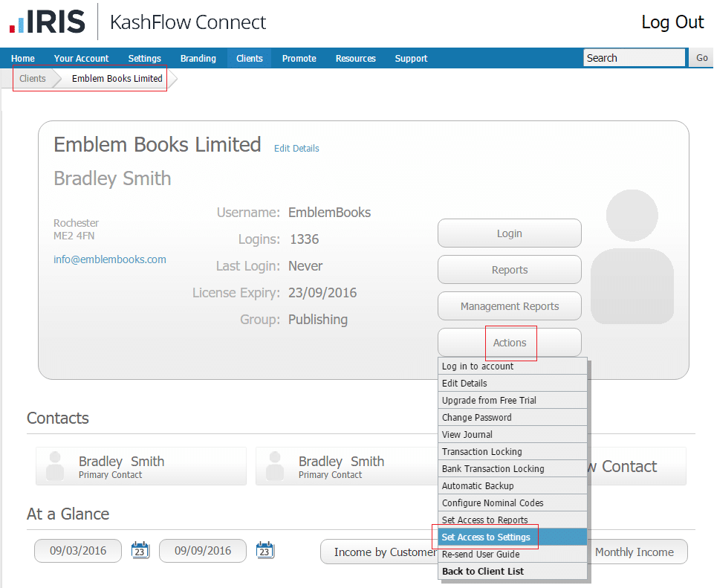714x588 pixels.
Task: Click the end date calendar icon
Action: 265,551
